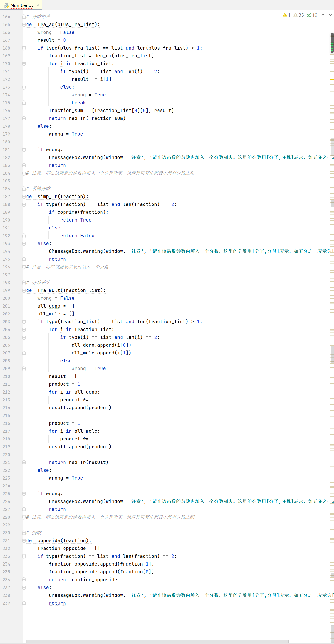
Task: Close the Number.py tab
Action: pos(38,5)
